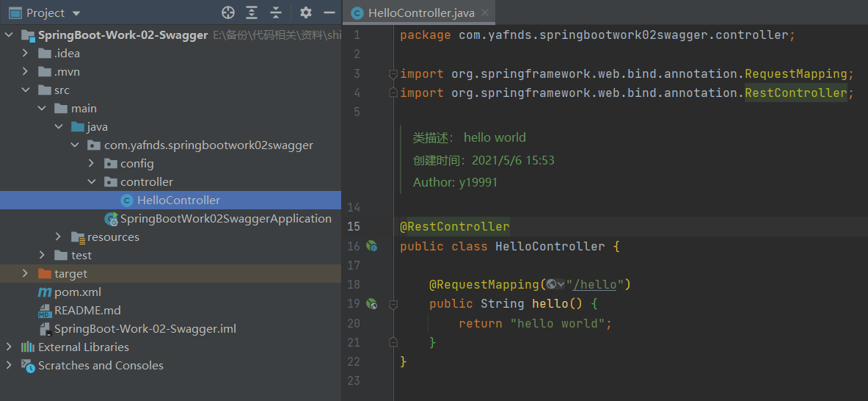Click the Maven pom.xml icon
This screenshot has height=401, width=868.
44,292
